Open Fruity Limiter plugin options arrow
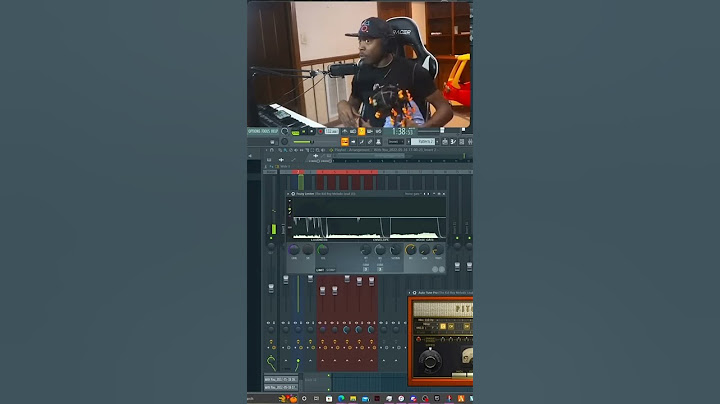The image size is (720, 404). 288,194
